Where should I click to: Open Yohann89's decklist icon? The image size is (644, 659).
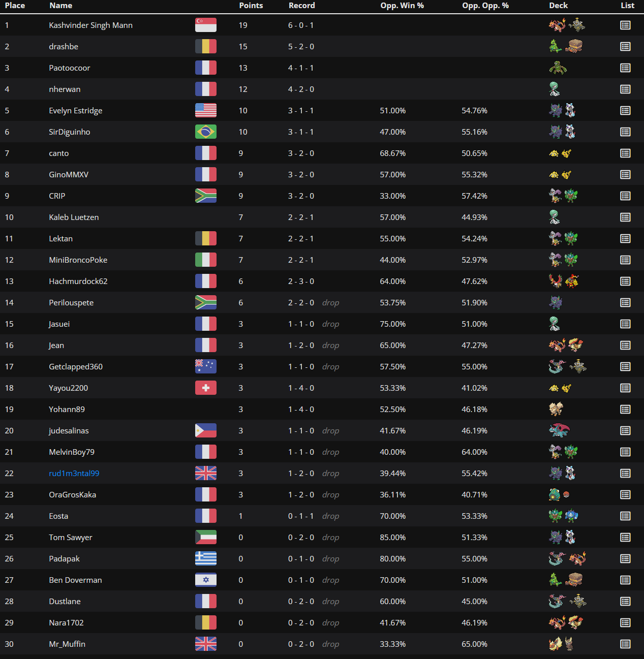click(x=625, y=410)
